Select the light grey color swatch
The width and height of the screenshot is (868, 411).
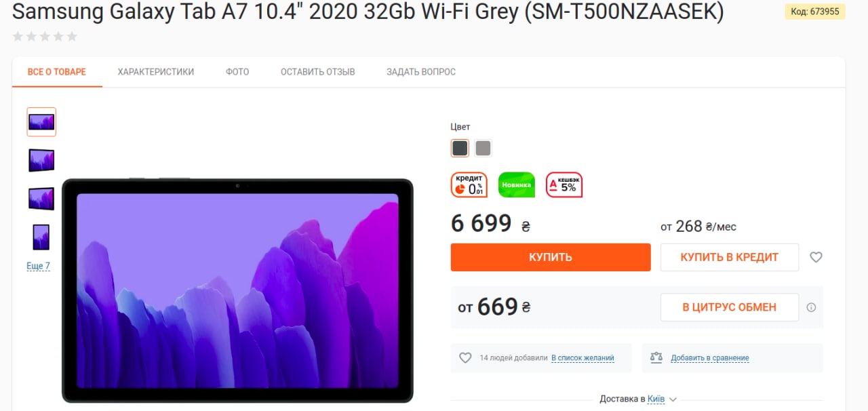tap(483, 148)
